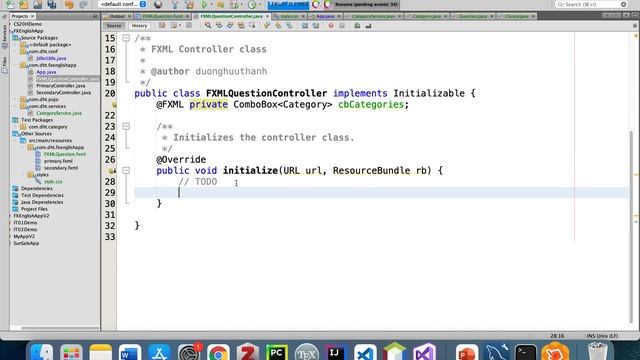This screenshot has width=640, height=360.
Task: Open PrimaryController.java in the tree
Action: click(x=60, y=86)
